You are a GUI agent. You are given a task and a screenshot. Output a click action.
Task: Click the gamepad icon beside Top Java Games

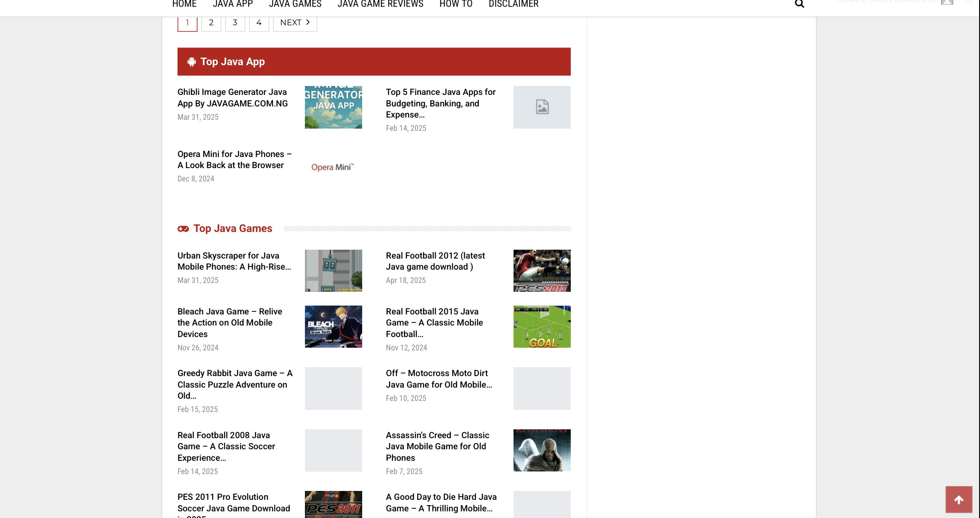coord(183,229)
